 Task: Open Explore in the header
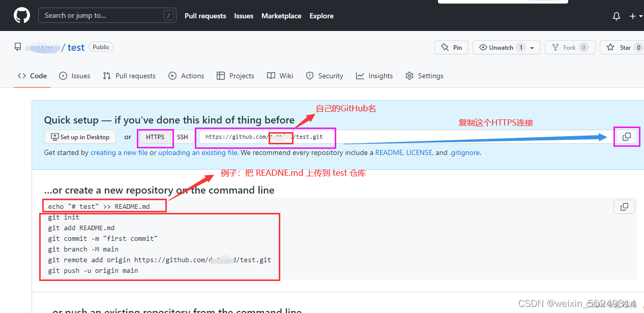tap(321, 16)
